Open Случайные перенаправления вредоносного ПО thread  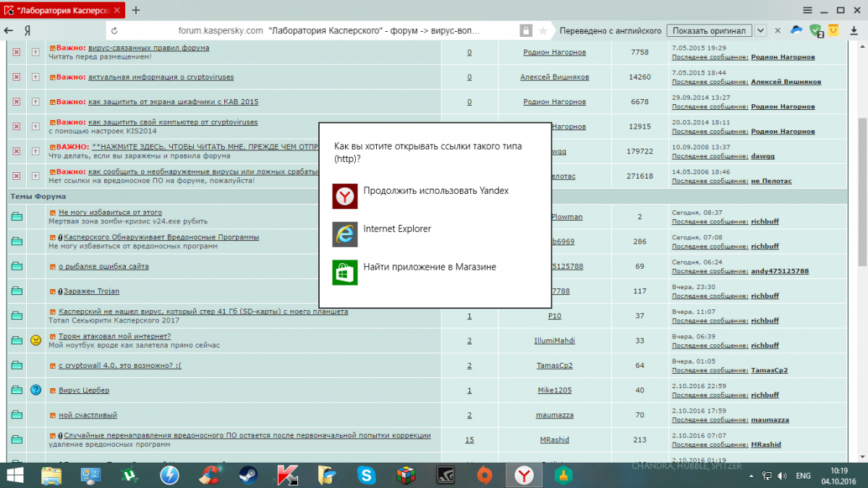pyautogui.click(x=247, y=435)
